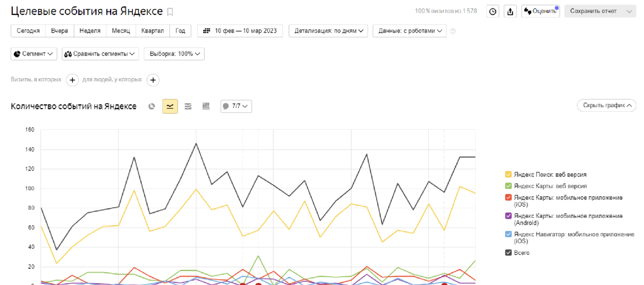This screenshot has height=285, width=644.
Task: Select the Сегодня period tab
Action: (x=28, y=31)
